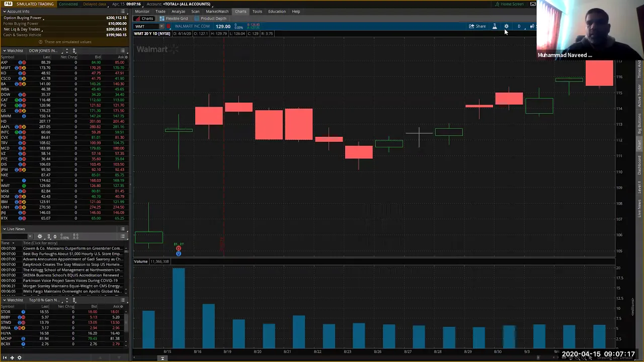Screen dimensions: 644x362
Task: Open chart settings gear icon
Action: click(506, 26)
